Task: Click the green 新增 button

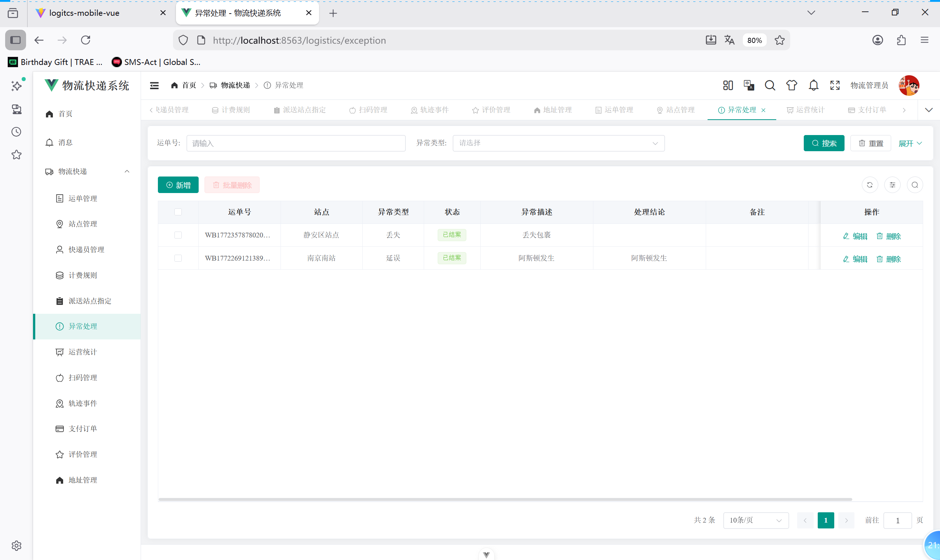Action: click(x=178, y=185)
